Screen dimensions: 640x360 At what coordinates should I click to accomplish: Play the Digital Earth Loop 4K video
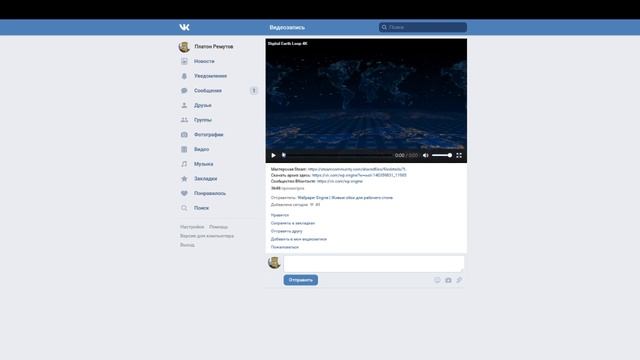tap(273, 156)
